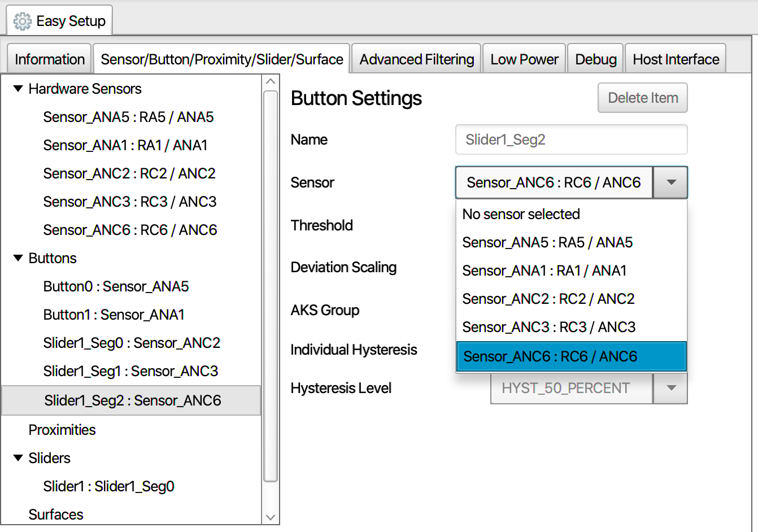Open the Low Power tab
The height and width of the screenshot is (532, 758).
524,59
